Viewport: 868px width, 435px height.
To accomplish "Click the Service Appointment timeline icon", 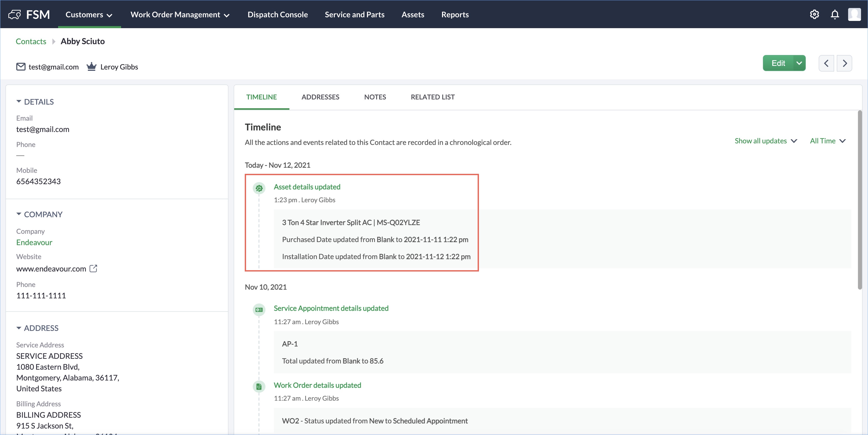I will pyautogui.click(x=259, y=309).
